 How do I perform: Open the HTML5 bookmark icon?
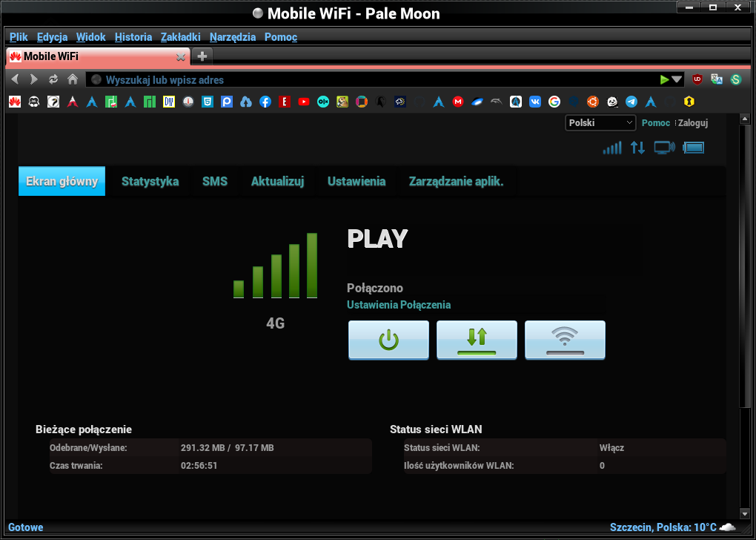click(208, 102)
